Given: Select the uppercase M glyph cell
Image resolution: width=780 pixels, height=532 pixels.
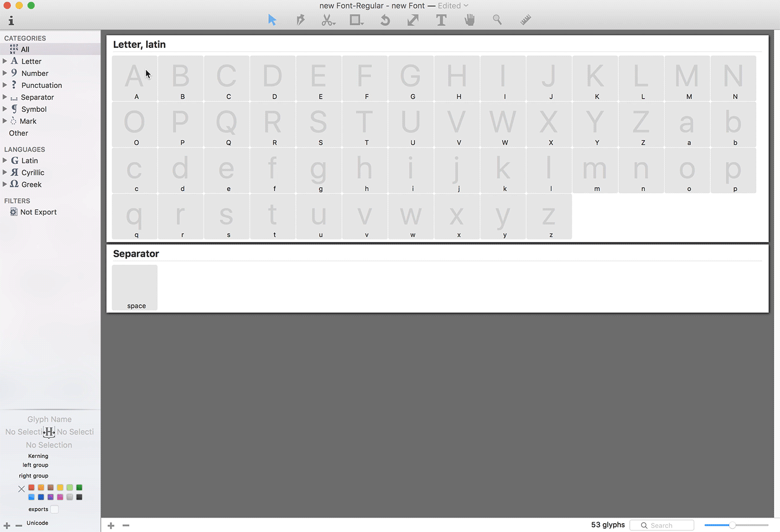Looking at the screenshot, I should coord(687,78).
